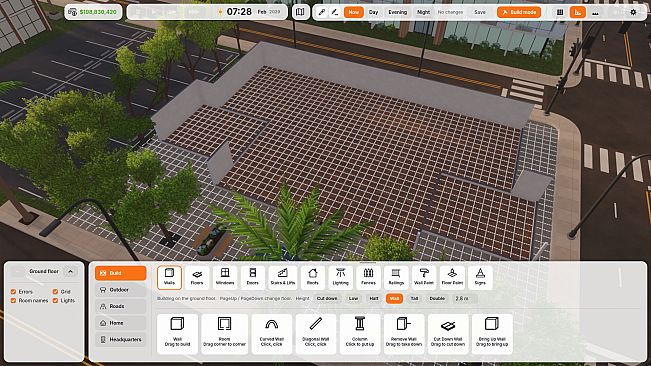Switch to the Headquarters tab
The height and width of the screenshot is (366, 651).
pos(120,339)
